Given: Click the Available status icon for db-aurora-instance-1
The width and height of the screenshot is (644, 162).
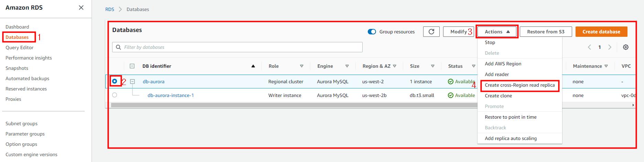Looking at the screenshot, I should [451, 95].
